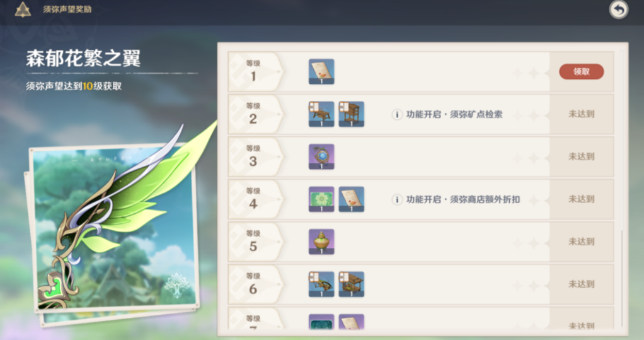The width and height of the screenshot is (644, 340).
Task: Select the level 4 green flower namecard
Action: pyautogui.click(x=321, y=199)
